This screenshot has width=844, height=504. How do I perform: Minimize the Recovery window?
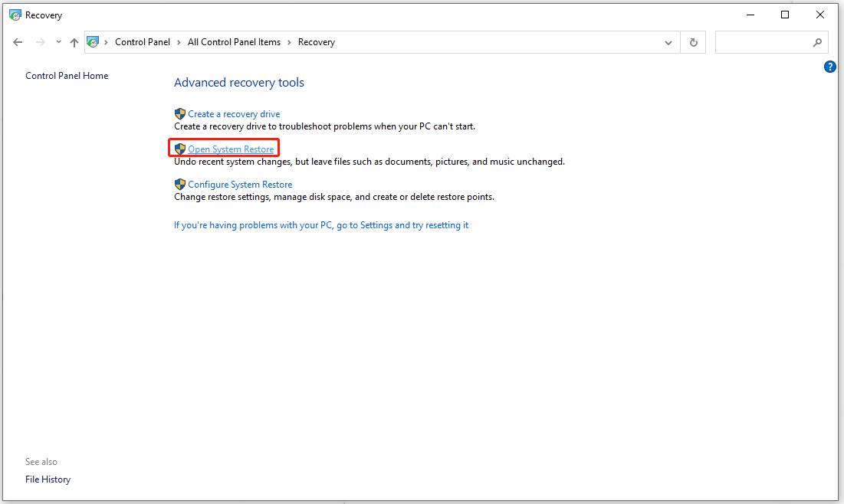(750, 15)
